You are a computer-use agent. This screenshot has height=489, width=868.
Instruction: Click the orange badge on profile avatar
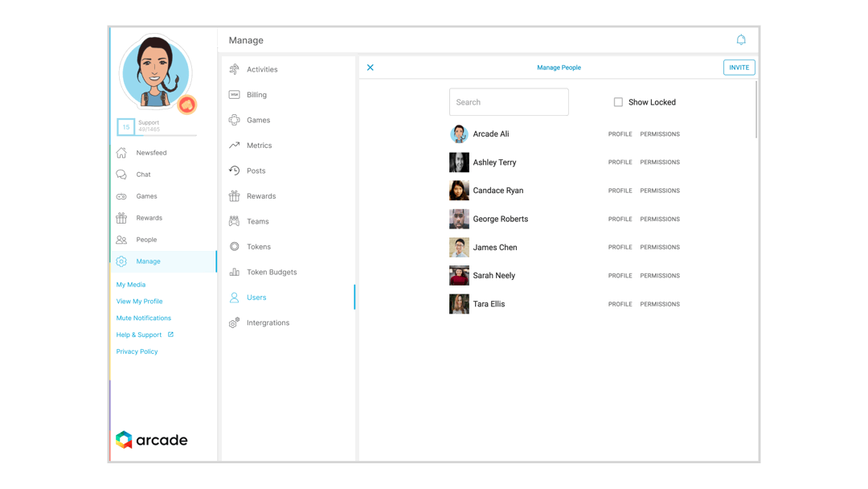[187, 104]
